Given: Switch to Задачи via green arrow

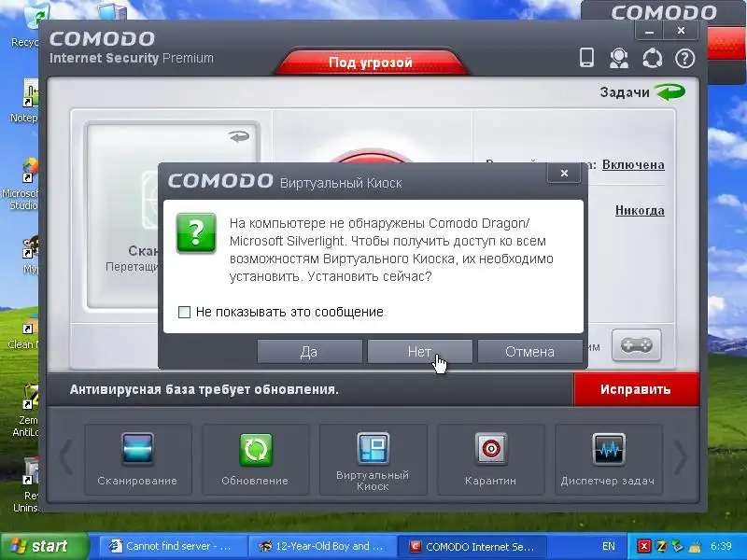Looking at the screenshot, I should point(669,91).
